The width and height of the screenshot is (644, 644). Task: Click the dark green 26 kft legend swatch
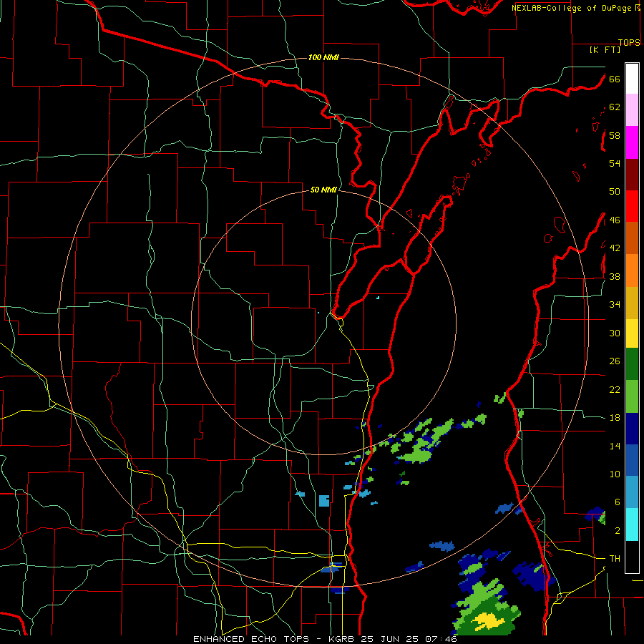point(632,364)
